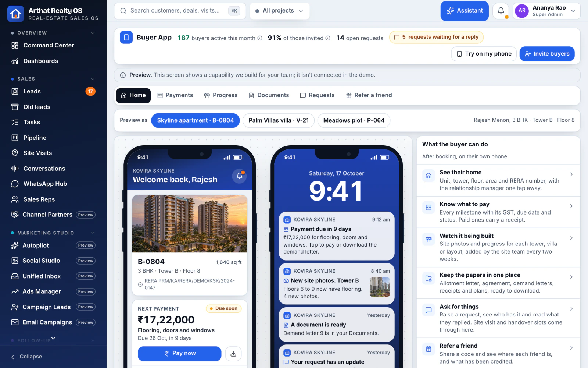Focus the search customers, deals, visits field
The width and height of the screenshot is (588, 368).
pos(180,11)
